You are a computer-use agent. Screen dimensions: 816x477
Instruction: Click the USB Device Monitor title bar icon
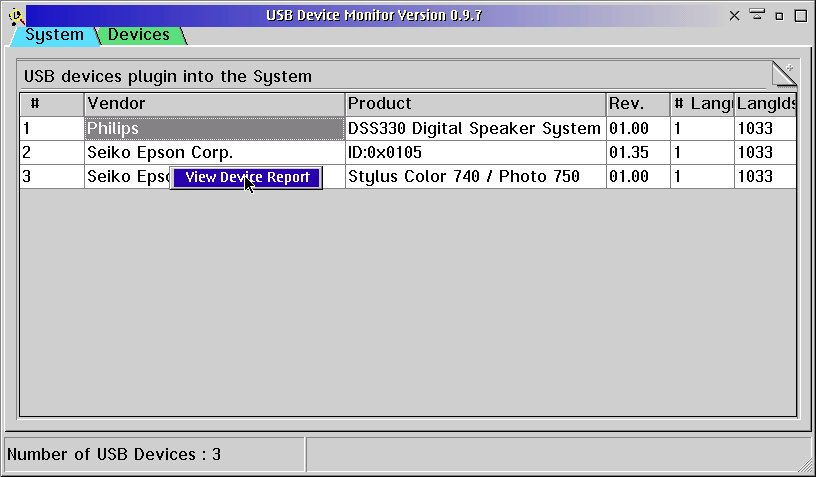(x=14, y=15)
